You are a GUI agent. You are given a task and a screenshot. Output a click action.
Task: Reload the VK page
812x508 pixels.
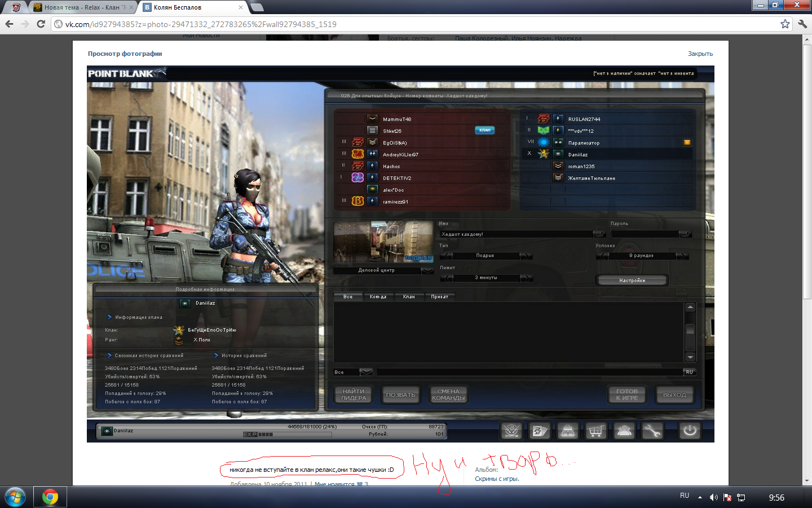tap(41, 24)
